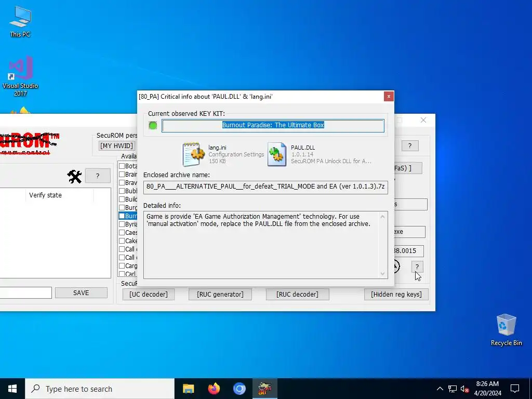Click the taskbar clock showing 8:26 AM
Screen dimensions: 532x399
487,389
